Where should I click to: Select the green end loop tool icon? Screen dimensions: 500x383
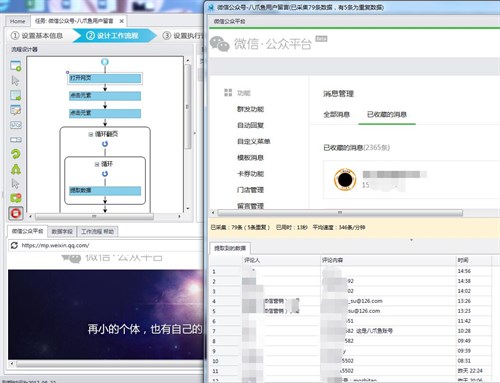click(x=16, y=198)
